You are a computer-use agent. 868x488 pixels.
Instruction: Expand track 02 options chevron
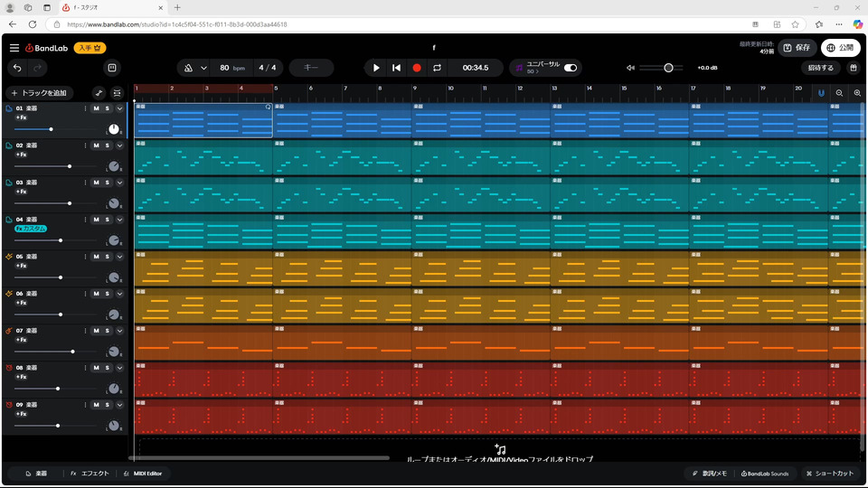click(119, 145)
